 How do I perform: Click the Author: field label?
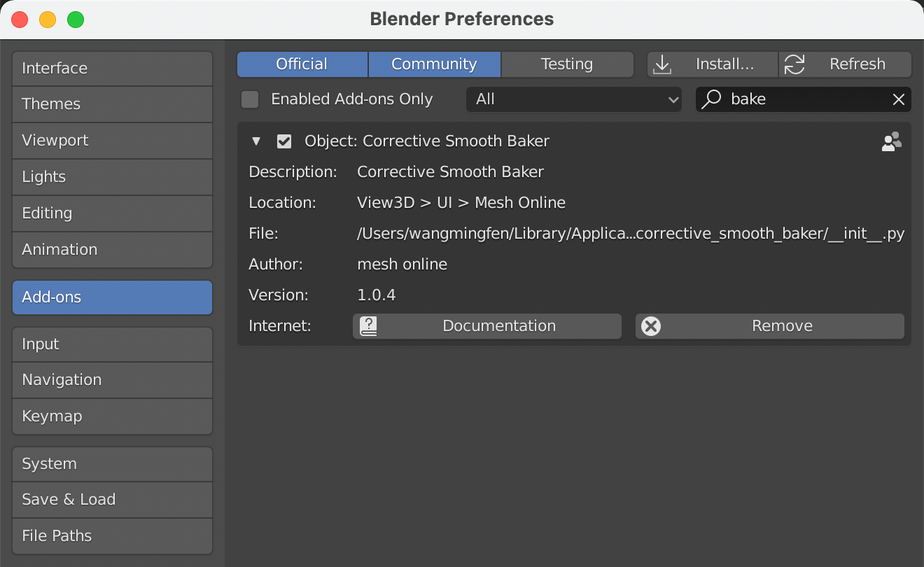(x=276, y=265)
